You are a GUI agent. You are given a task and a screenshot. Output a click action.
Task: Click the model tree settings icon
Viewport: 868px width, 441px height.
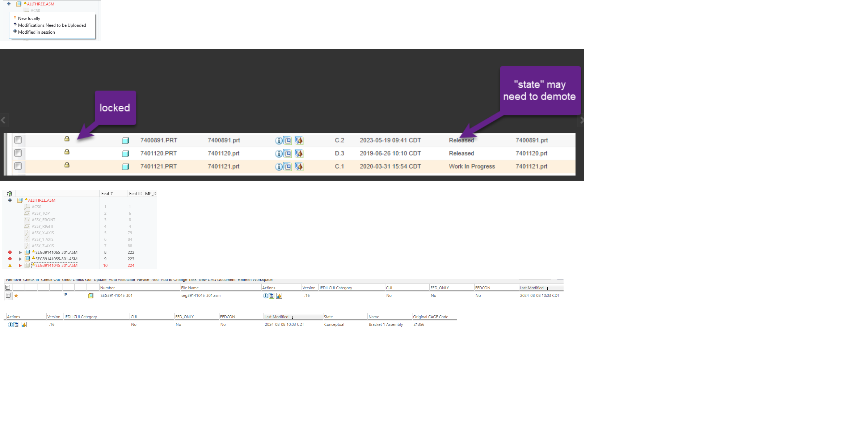pos(10,194)
